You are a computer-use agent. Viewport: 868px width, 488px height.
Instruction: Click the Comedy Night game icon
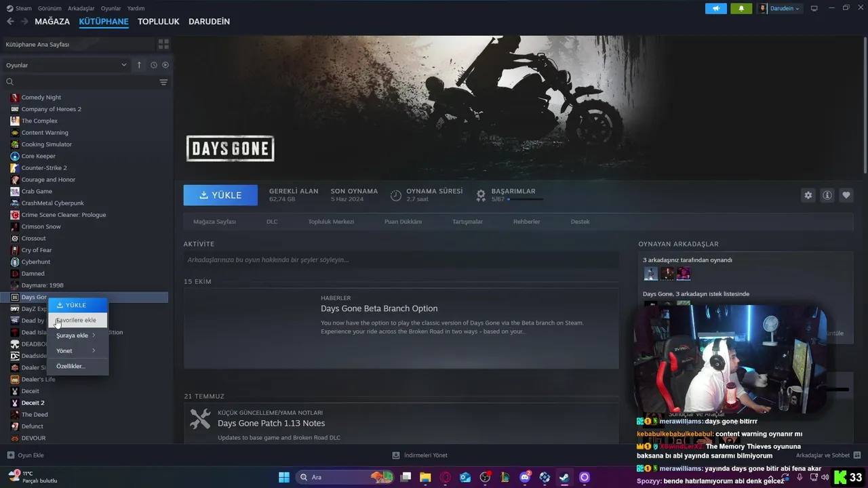[x=15, y=97]
